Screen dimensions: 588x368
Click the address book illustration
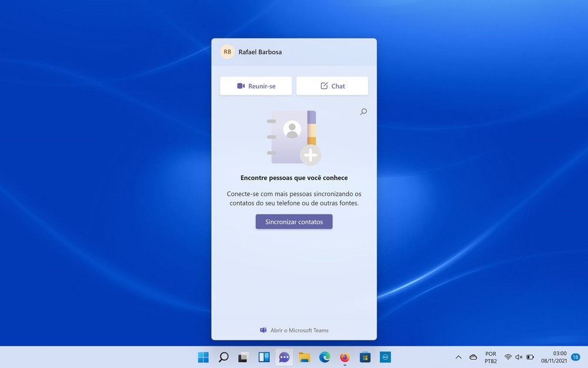click(x=293, y=137)
